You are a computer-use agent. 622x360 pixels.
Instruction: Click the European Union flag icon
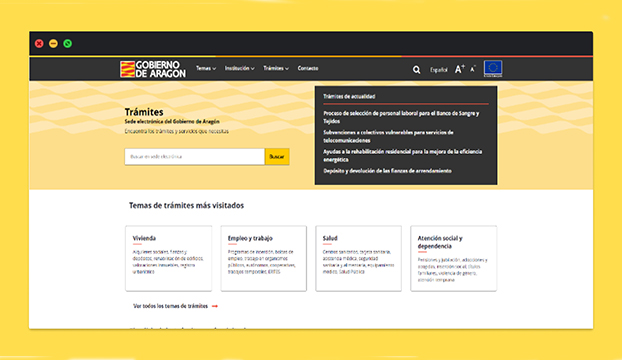click(x=493, y=69)
